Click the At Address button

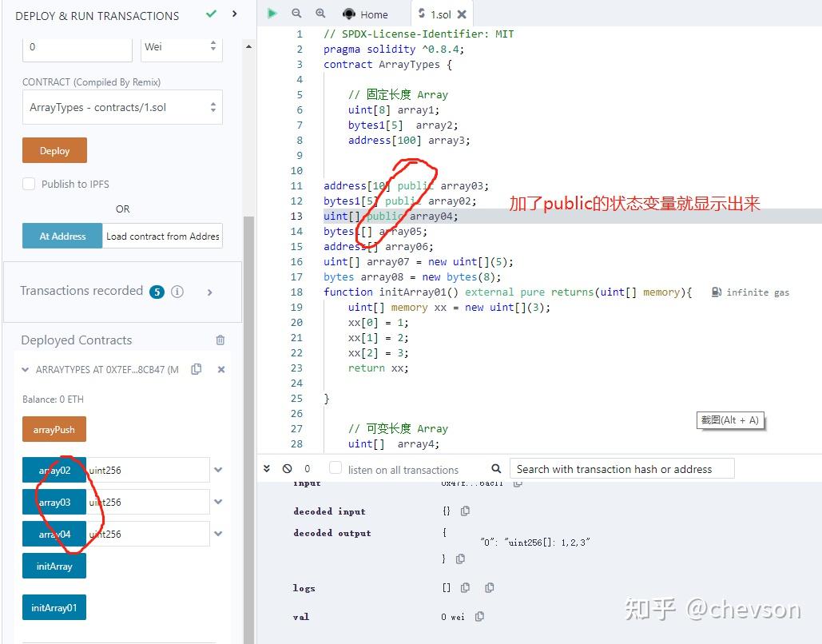(62, 236)
